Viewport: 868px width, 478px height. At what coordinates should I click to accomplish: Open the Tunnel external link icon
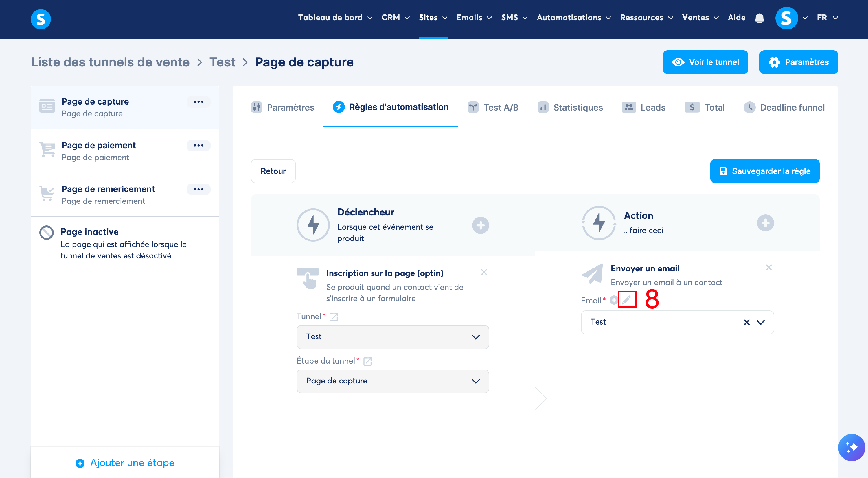(334, 317)
